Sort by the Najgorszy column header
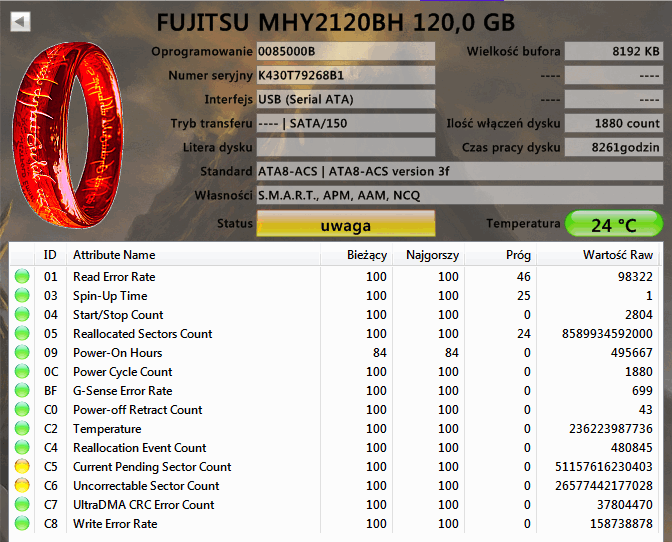Image resolution: width=672 pixels, height=542 pixels. tap(429, 255)
